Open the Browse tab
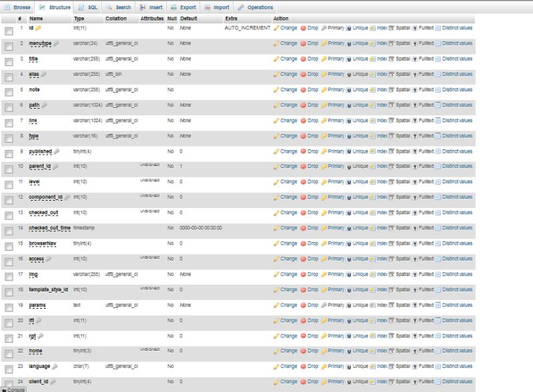 point(17,7)
